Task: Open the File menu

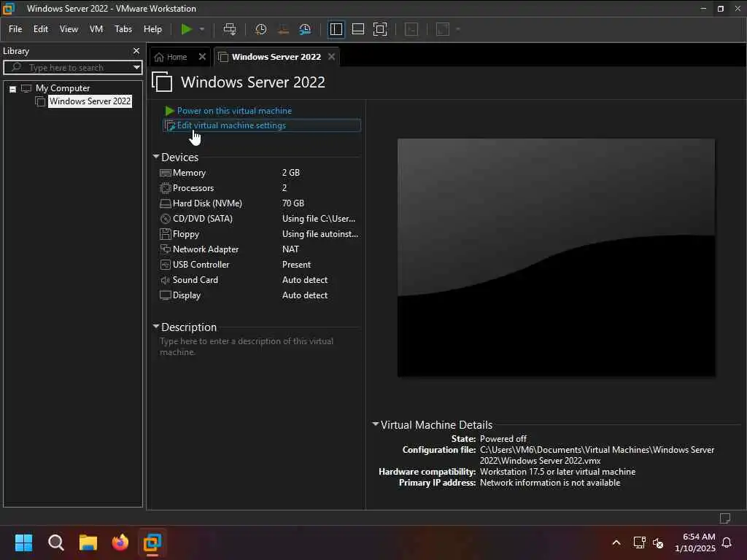Action: 15,29
